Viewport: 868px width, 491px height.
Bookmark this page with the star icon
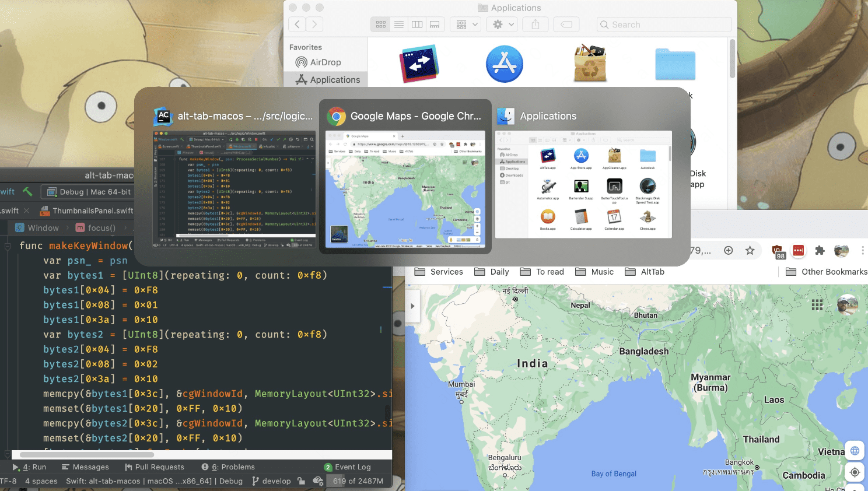[750, 250]
